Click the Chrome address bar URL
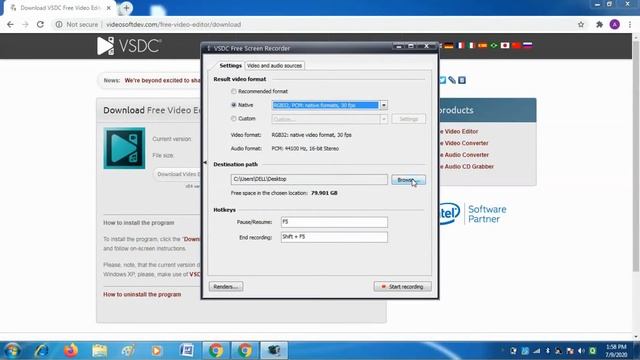Image resolution: width=640 pixels, height=360 pixels. click(x=173, y=24)
